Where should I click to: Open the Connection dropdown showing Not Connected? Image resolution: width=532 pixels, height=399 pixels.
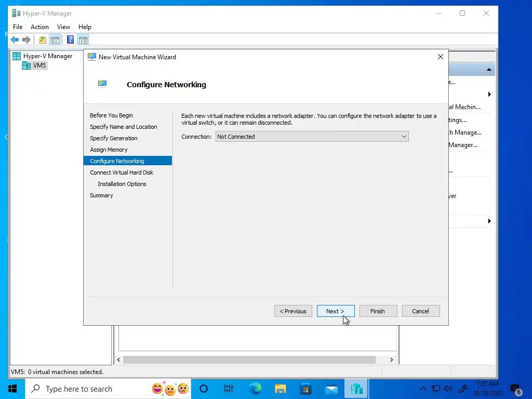[312, 137]
